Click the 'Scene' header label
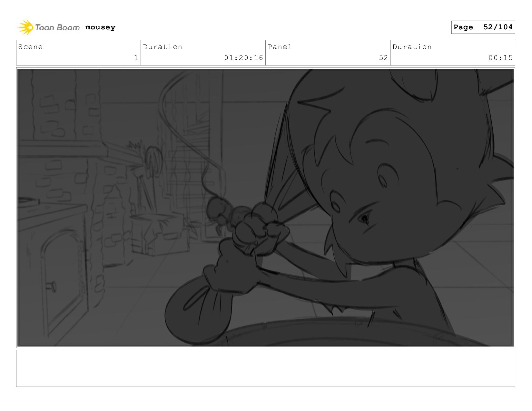This screenshot has height=411, width=532. click(30, 47)
